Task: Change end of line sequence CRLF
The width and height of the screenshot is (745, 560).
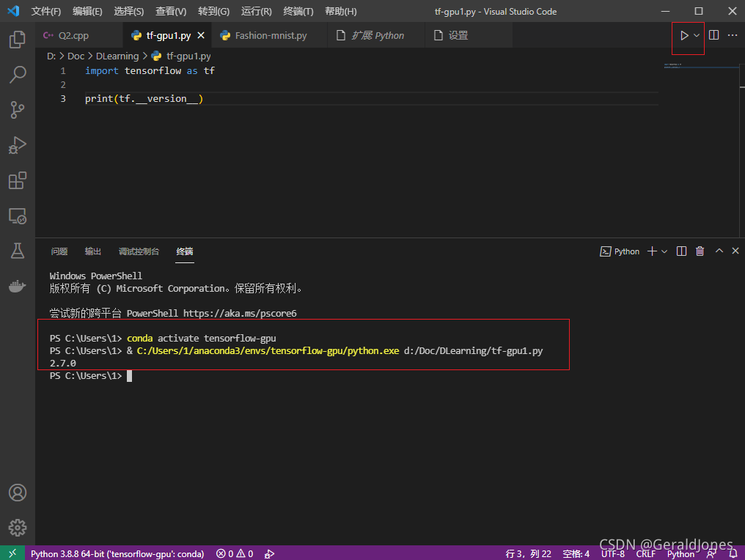Action: [x=646, y=554]
